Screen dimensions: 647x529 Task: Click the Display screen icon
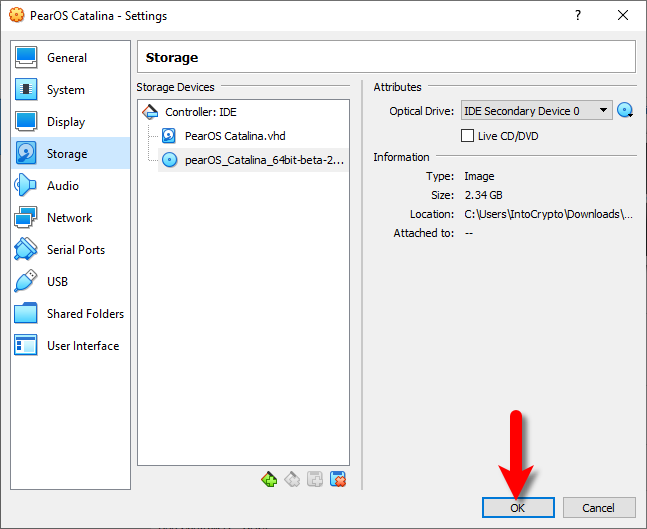tap(26, 121)
